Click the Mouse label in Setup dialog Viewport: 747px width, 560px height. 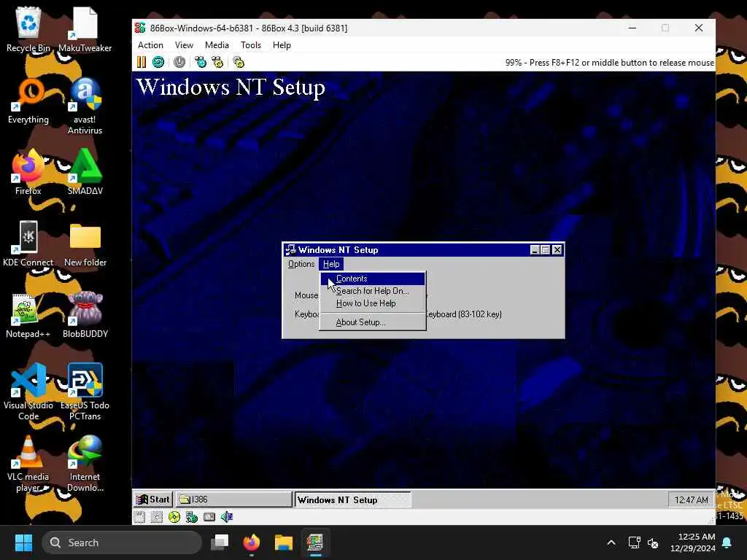306,295
